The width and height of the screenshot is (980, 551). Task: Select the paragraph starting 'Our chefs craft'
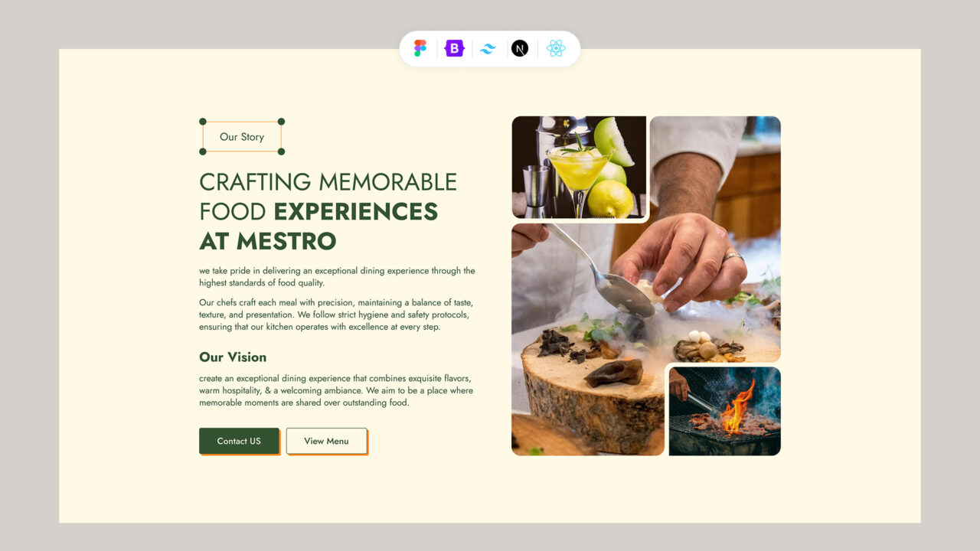[x=335, y=315]
